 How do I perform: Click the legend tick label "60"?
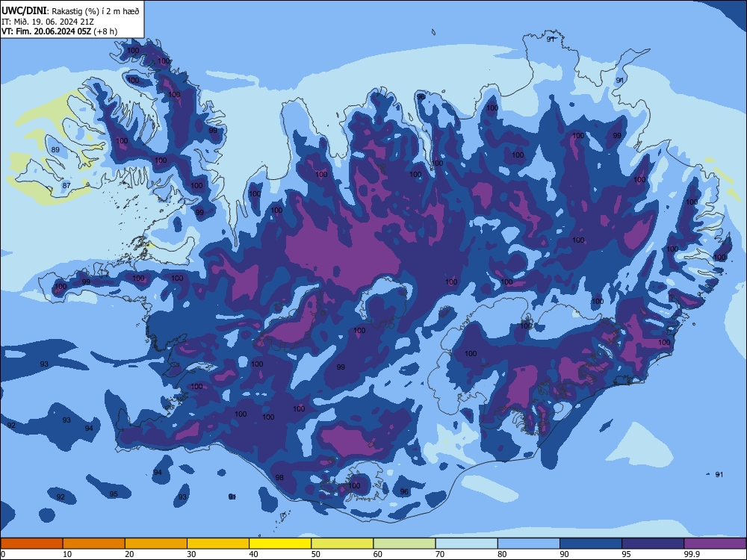click(378, 554)
